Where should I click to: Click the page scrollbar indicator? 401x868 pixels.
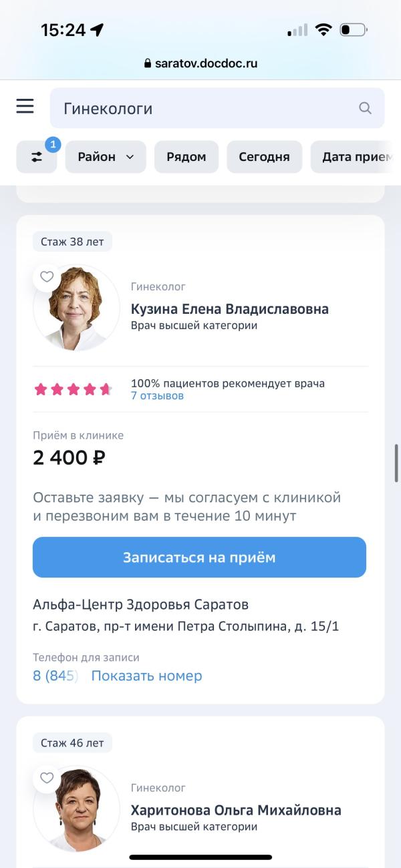point(396,463)
